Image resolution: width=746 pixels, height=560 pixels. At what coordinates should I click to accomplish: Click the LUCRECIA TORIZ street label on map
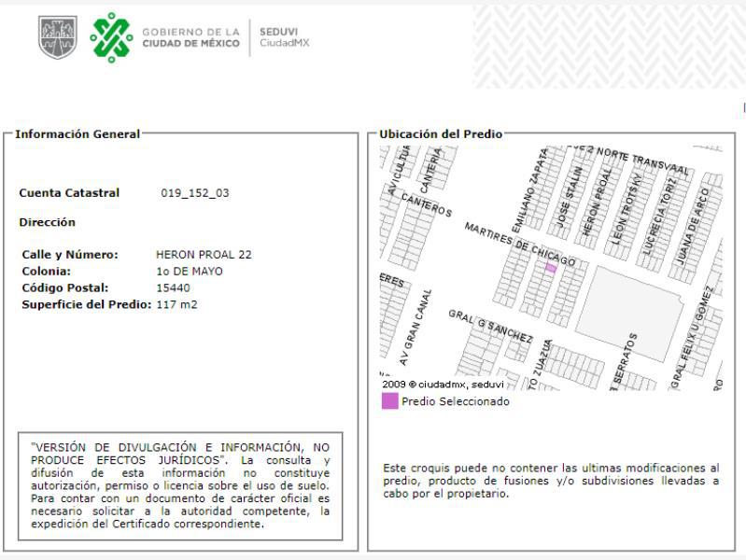tap(659, 217)
